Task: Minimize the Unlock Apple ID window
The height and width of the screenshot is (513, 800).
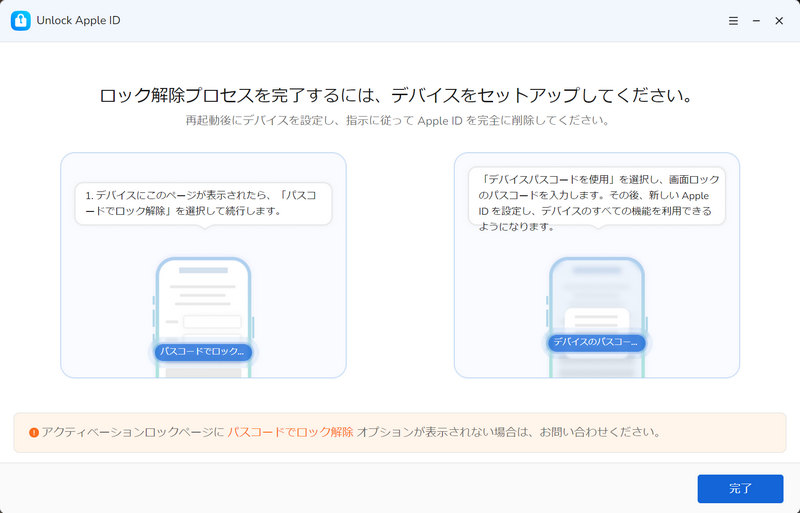Action: [756, 21]
